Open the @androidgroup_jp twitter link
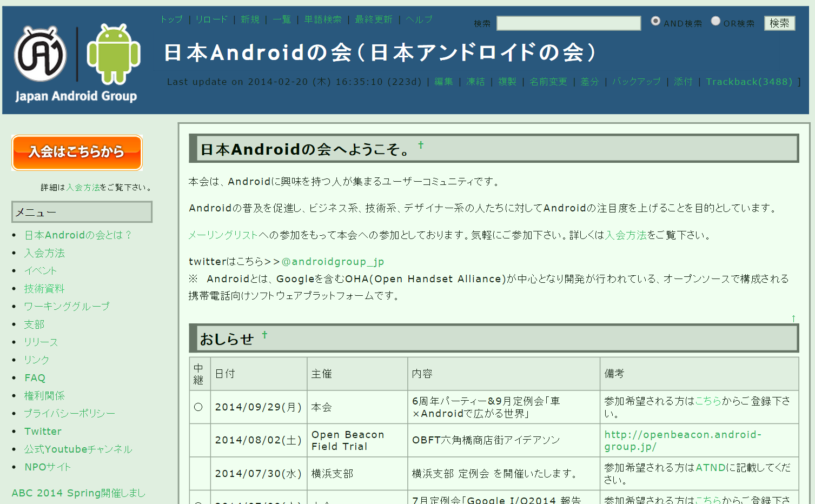This screenshot has height=504, width=815. point(333,262)
